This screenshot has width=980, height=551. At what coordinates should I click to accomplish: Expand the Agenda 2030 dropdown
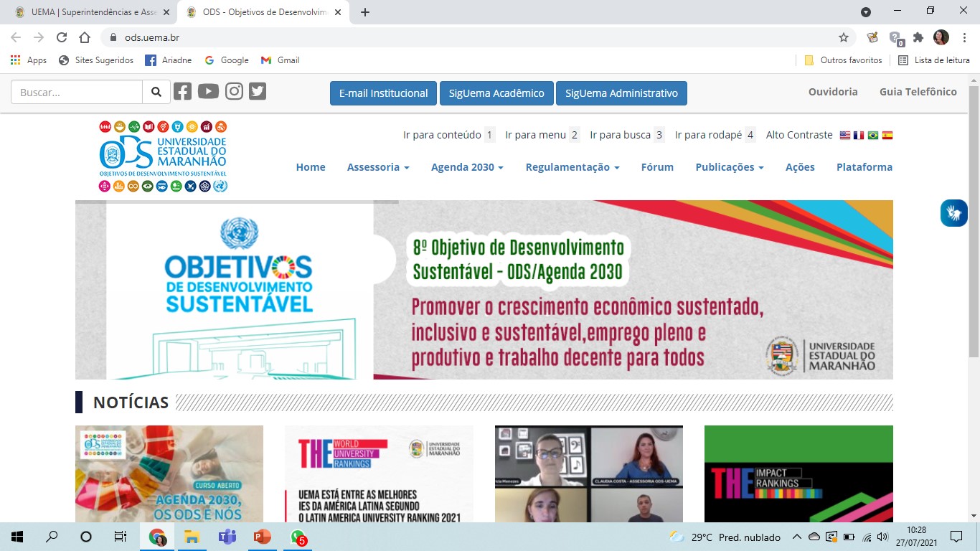pyautogui.click(x=467, y=167)
